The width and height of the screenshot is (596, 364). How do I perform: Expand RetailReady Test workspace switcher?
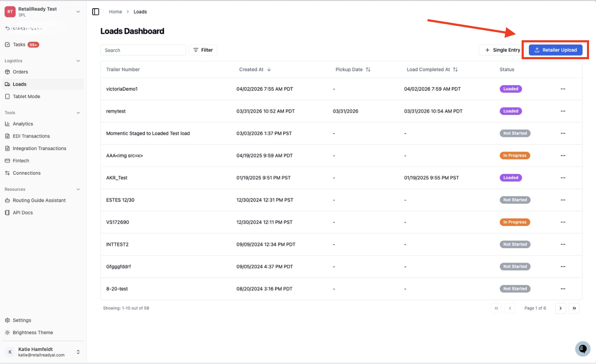pyautogui.click(x=78, y=12)
